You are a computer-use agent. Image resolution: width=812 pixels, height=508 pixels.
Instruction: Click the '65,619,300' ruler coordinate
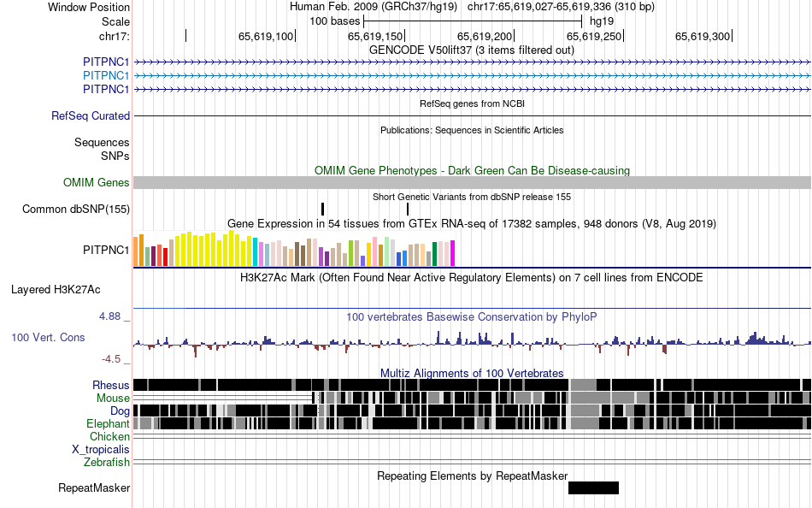point(703,36)
